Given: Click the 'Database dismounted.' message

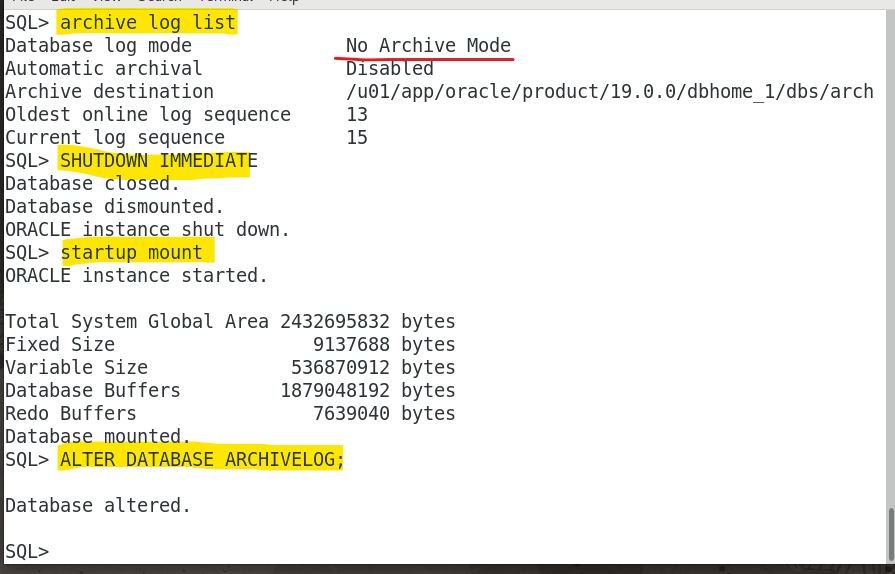Looking at the screenshot, I should tap(114, 206).
